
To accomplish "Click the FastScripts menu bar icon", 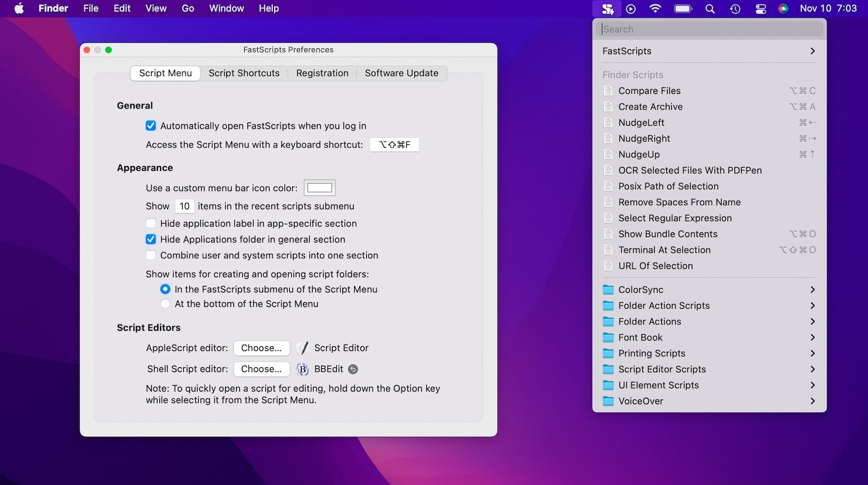I will click(608, 9).
